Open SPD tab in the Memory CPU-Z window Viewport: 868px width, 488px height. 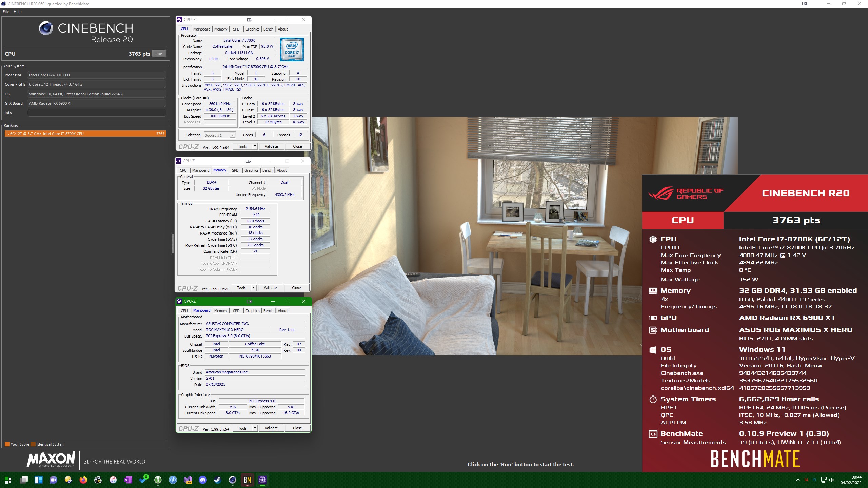coord(235,170)
